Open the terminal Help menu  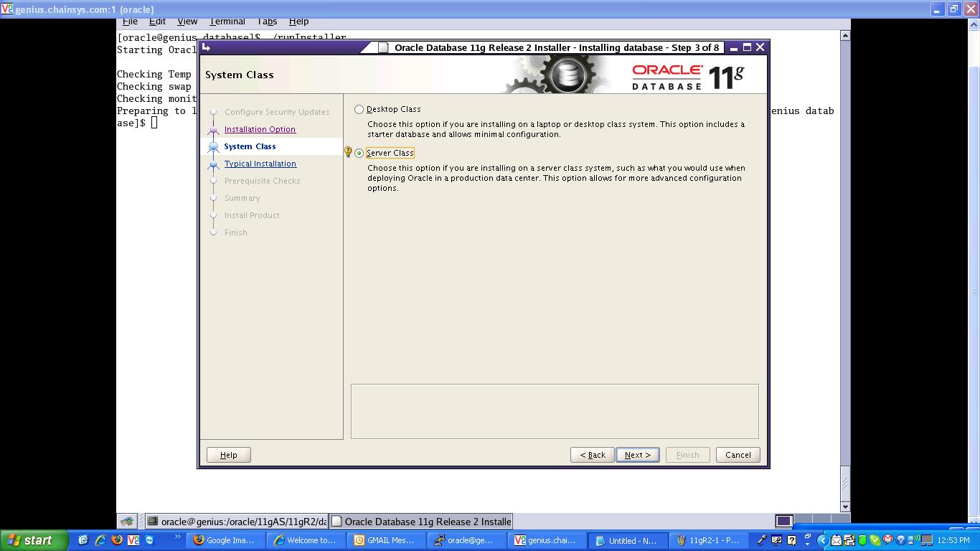[298, 22]
